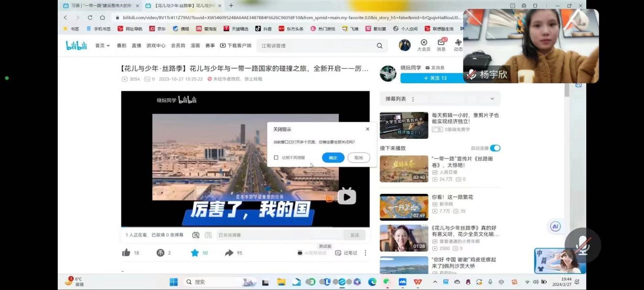
Task: Click the search magnifier icon in bilibili header
Action: click(379, 46)
